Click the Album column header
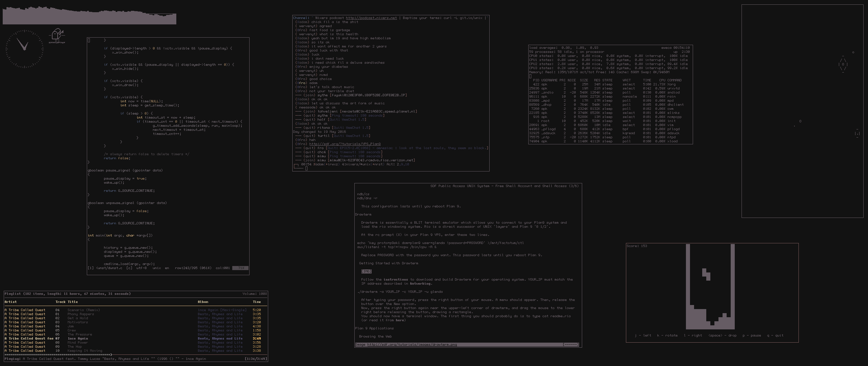The image size is (868, 366). click(x=203, y=302)
